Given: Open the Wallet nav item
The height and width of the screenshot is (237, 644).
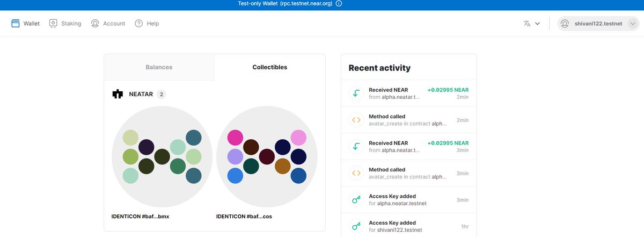Looking at the screenshot, I should click(25, 24).
